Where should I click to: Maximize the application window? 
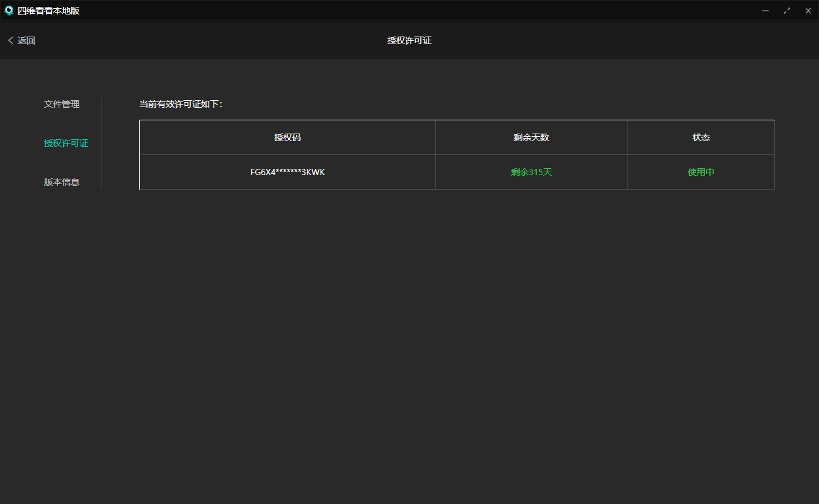(x=787, y=11)
